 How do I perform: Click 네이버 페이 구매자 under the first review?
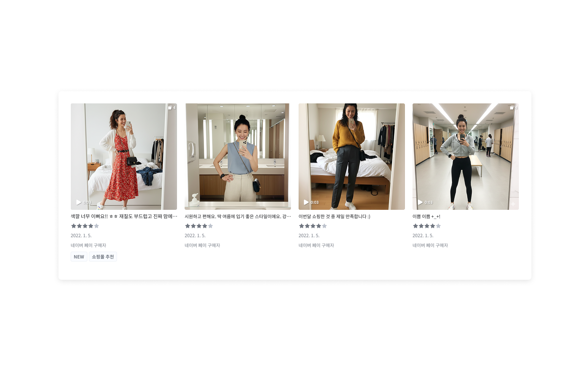[89, 245]
